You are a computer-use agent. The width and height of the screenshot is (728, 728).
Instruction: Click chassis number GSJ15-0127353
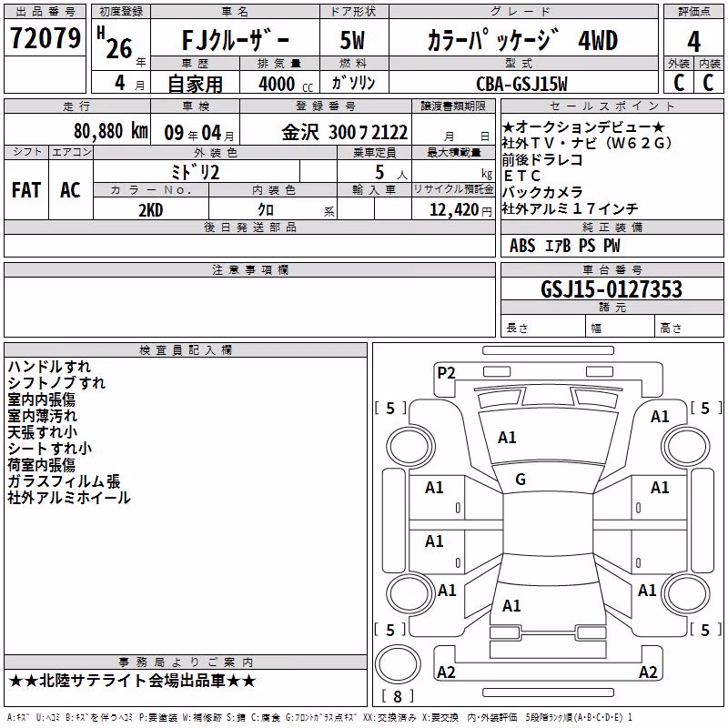[x=612, y=289]
